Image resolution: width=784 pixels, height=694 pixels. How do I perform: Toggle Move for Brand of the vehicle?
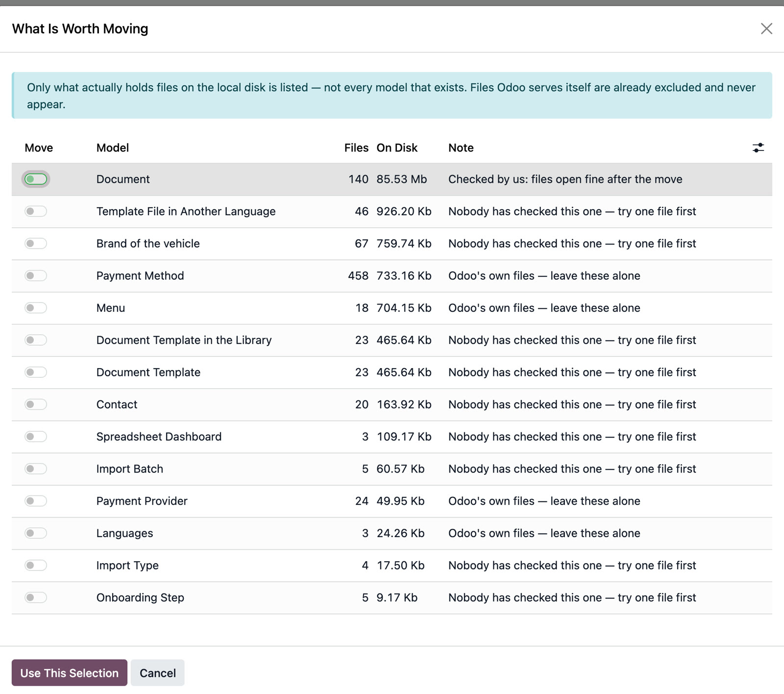[36, 244]
